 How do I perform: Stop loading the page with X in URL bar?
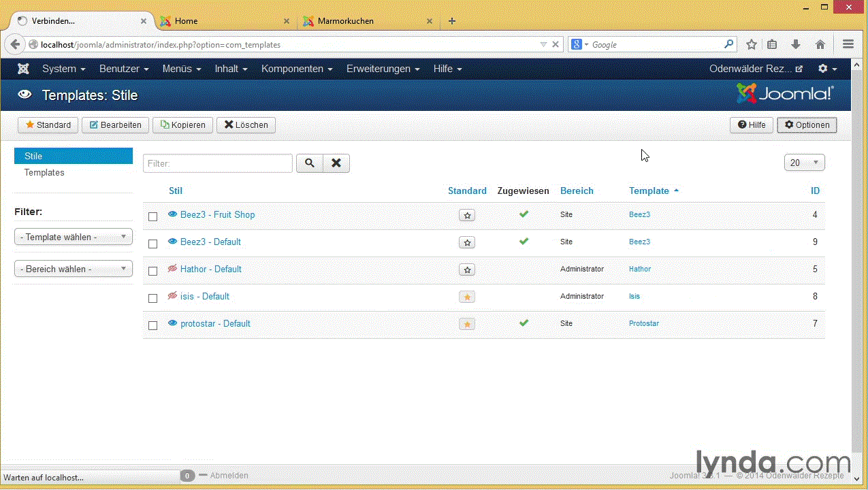(x=556, y=44)
